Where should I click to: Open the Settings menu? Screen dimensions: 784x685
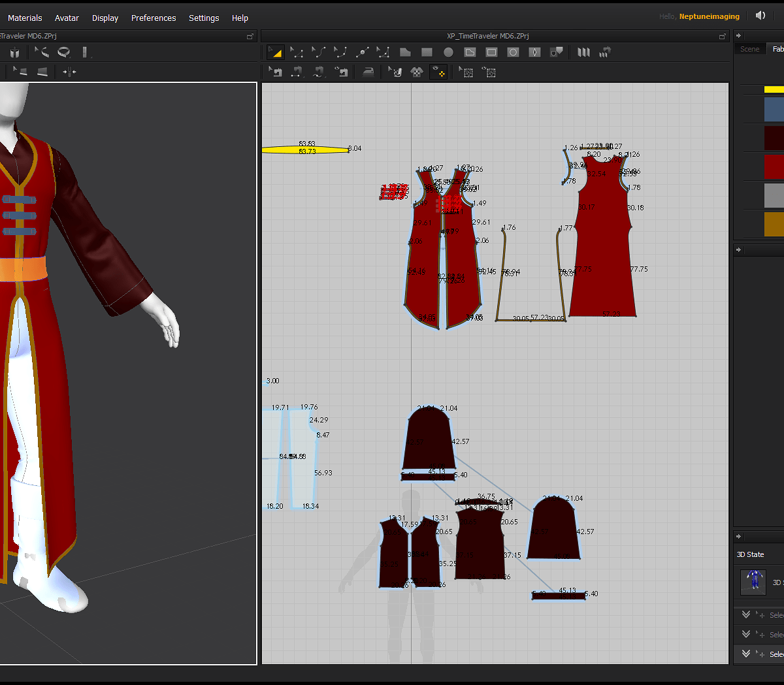click(x=204, y=18)
